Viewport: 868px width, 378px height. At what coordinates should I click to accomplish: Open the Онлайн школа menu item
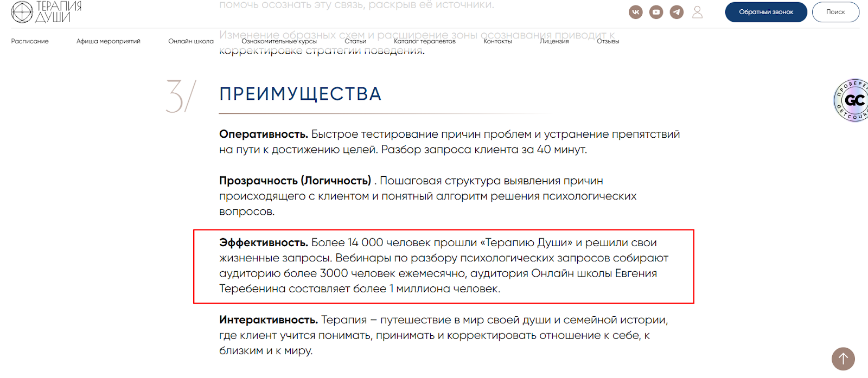point(191,41)
